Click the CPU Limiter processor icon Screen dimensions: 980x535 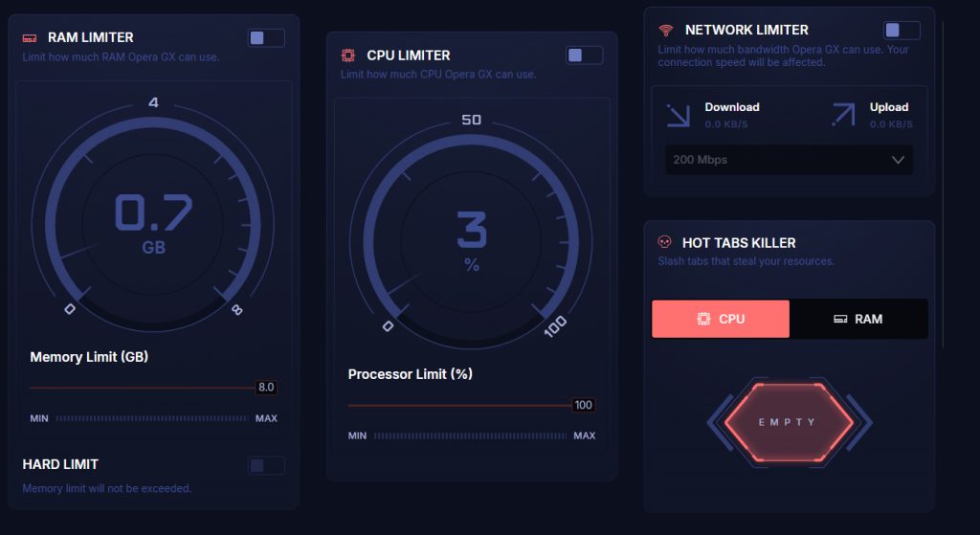tap(348, 56)
